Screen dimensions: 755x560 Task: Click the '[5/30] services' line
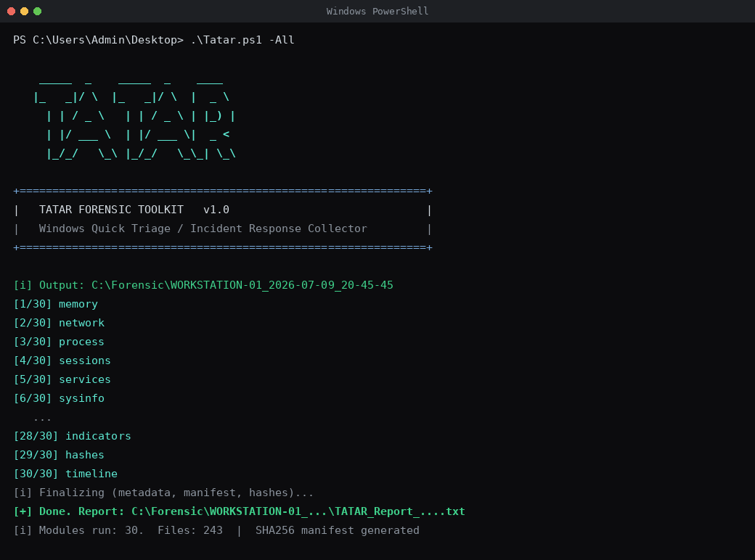(x=62, y=379)
